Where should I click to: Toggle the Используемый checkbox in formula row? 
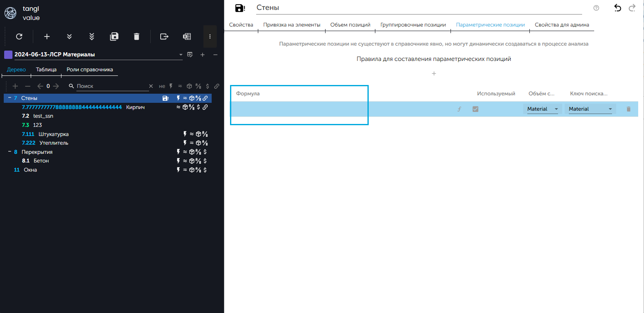point(475,109)
